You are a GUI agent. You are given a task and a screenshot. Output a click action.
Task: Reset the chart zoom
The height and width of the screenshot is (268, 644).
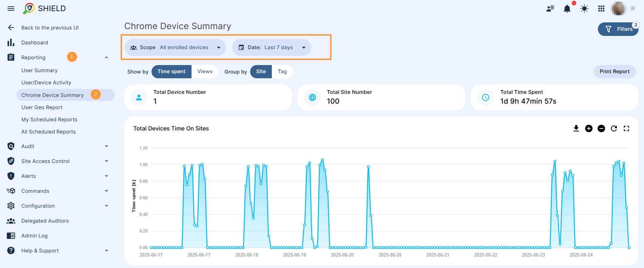tap(614, 128)
